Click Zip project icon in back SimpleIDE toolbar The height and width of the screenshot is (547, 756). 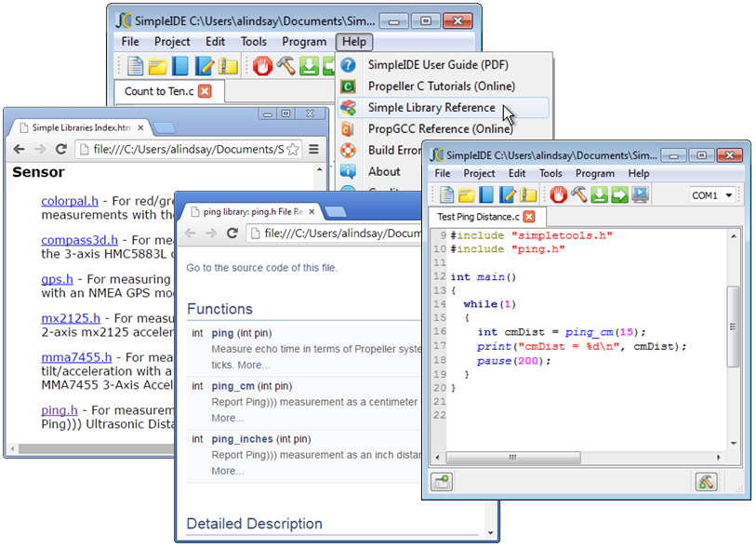tap(228, 66)
